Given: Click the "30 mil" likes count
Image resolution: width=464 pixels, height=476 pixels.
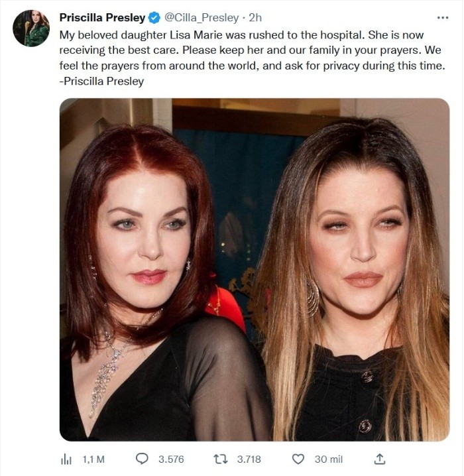Looking at the screenshot, I should pos(328,459).
